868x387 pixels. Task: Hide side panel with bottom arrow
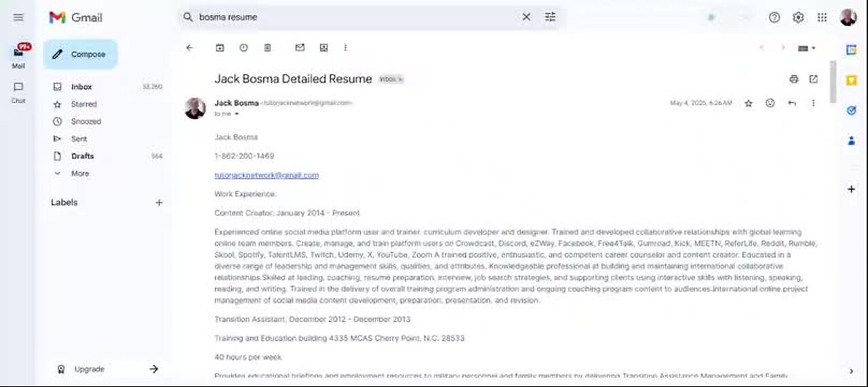pos(852,371)
